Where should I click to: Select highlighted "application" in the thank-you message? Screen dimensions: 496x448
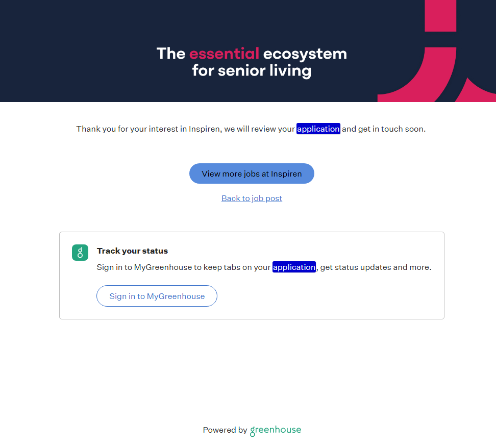point(318,129)
